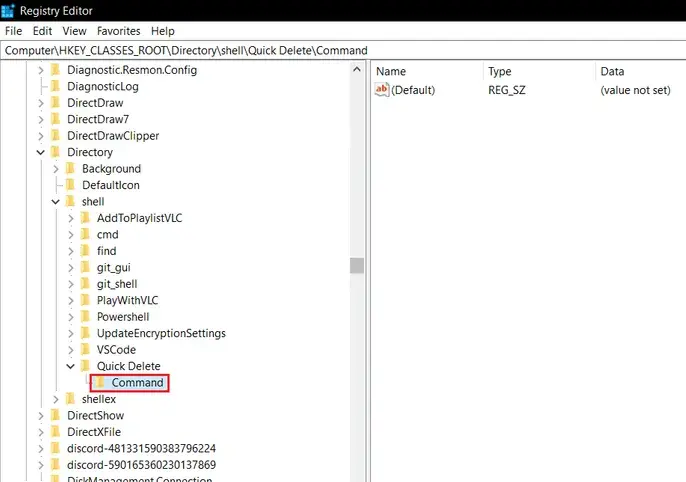Click the shellex folder icon
Screen dimensions: 686x482
coord(70,399)
